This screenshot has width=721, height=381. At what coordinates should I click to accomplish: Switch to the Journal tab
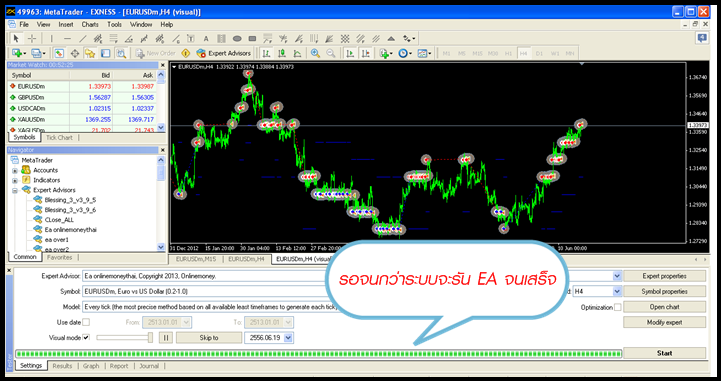(x=149, y=366)
